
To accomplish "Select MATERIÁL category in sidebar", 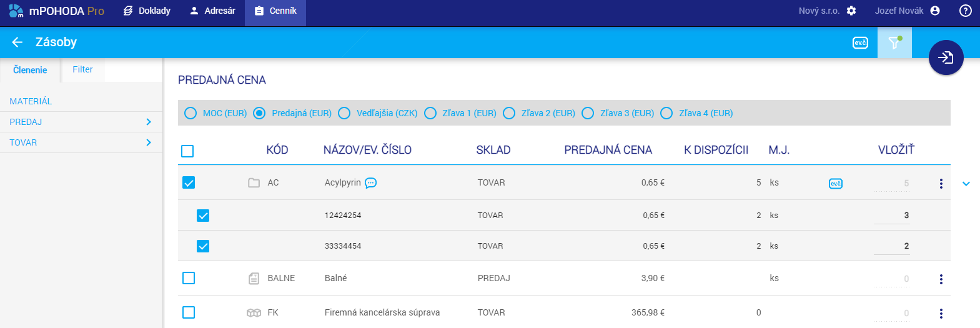I will click(31, 101).
